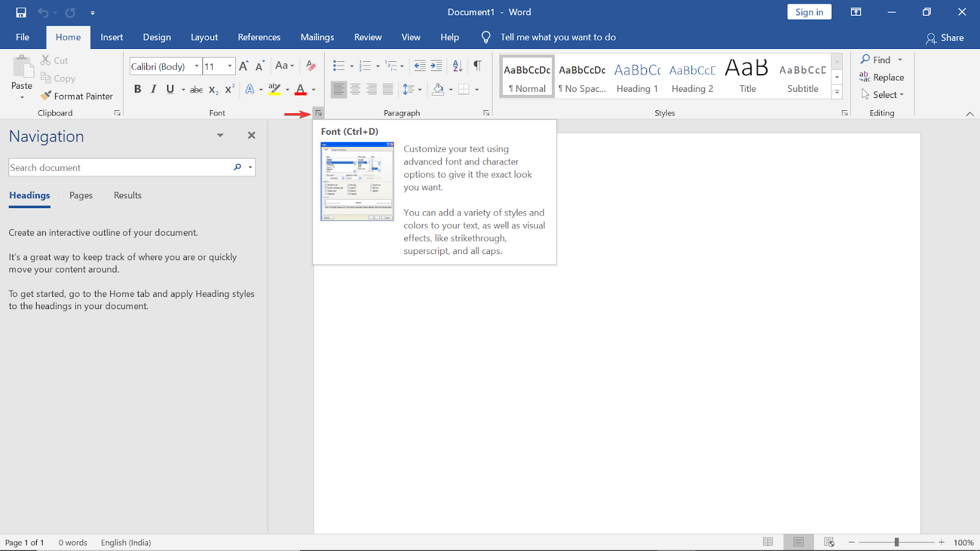Image resolution: width=980 pixels, height=551 pixels.
Task: Toggle bulleted list formatting
Action: [x=337, y=66]
